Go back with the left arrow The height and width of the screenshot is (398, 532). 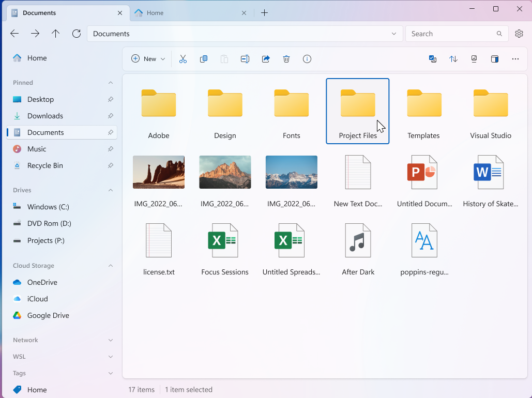pos(14,33)
